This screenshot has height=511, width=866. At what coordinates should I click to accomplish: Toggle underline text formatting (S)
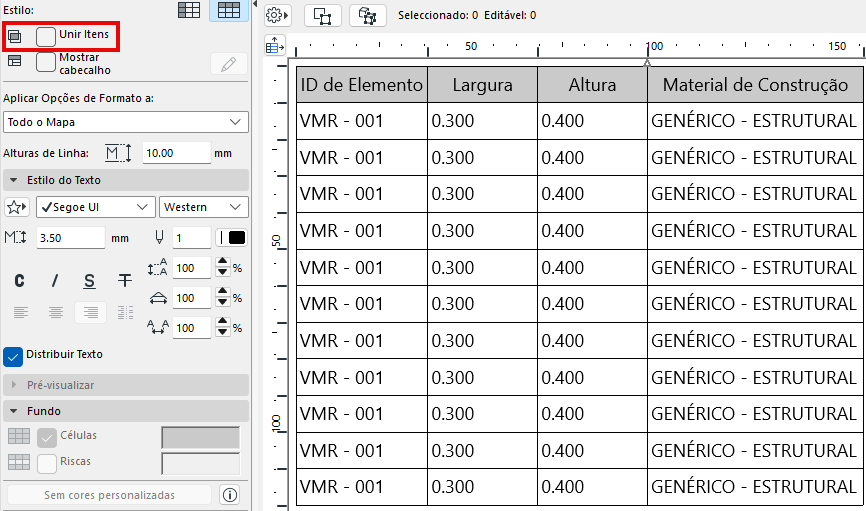click(89, 281)
